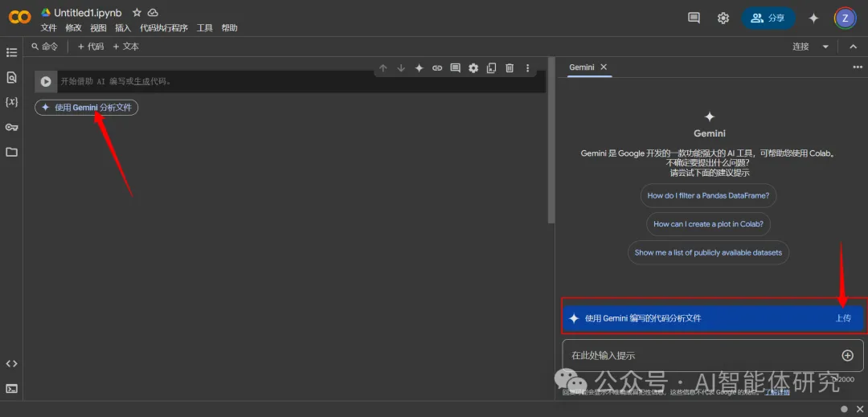The height and width of the screenshot is (417, 868).
Task: Delete the cell with trash icon
Action: click(x=510, y=68)
